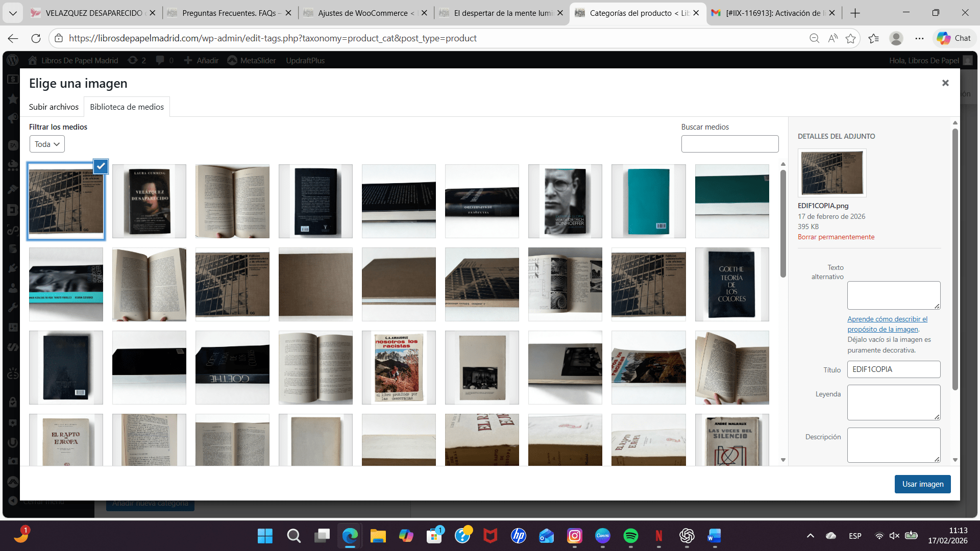This screenshot has width=980, height=551.
Task: Open the Toda media filter dropdown
Action: coord(47,144)
